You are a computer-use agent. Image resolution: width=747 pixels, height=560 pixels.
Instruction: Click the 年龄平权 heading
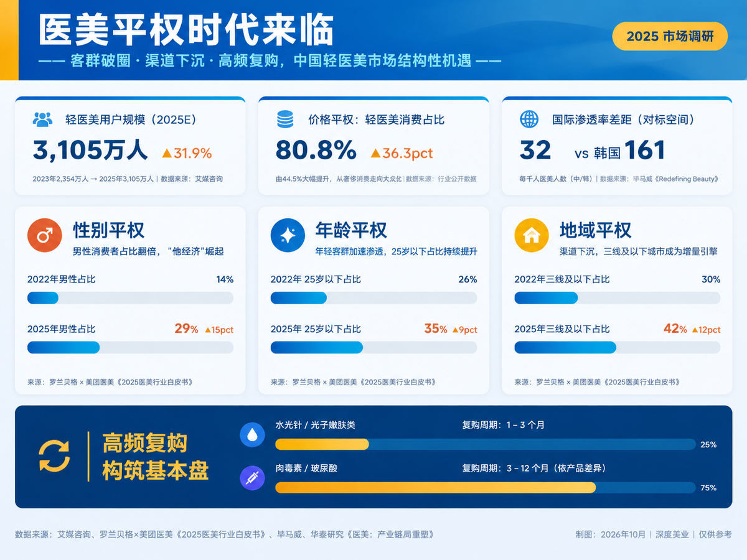point(352,230)
